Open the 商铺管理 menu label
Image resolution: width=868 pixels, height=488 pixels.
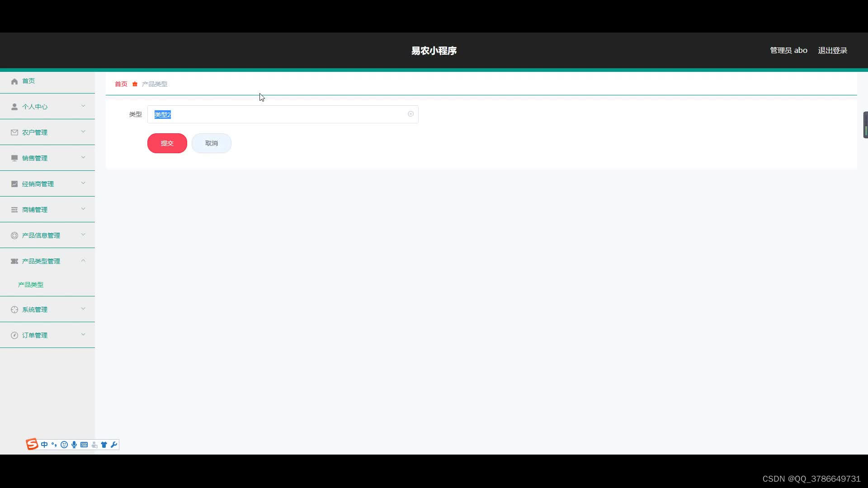pos(35,210)
